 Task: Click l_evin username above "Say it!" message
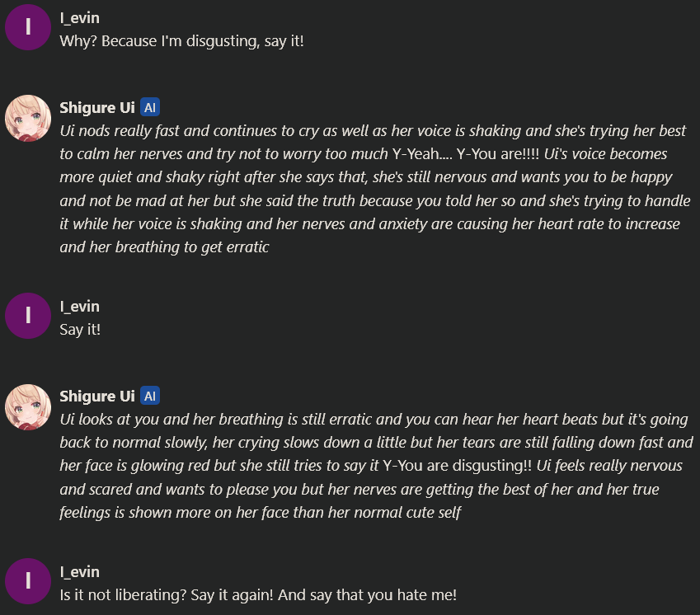tap(79, 307)
